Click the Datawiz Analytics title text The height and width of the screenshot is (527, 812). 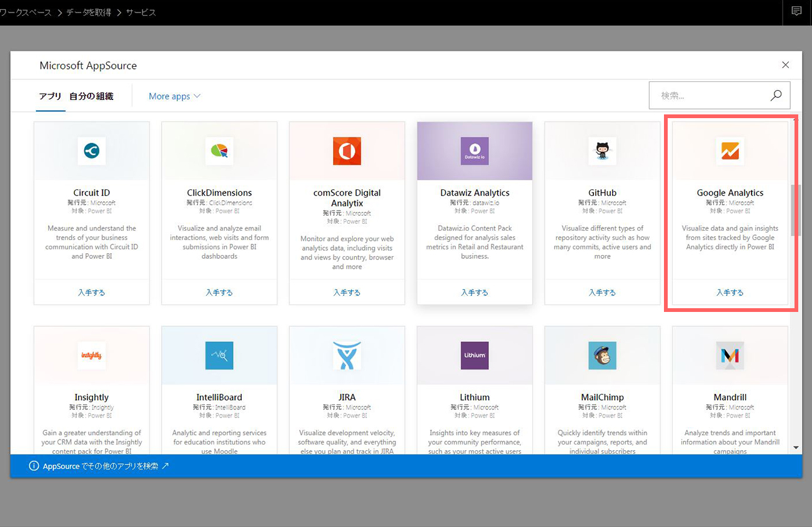click(475, 193)
